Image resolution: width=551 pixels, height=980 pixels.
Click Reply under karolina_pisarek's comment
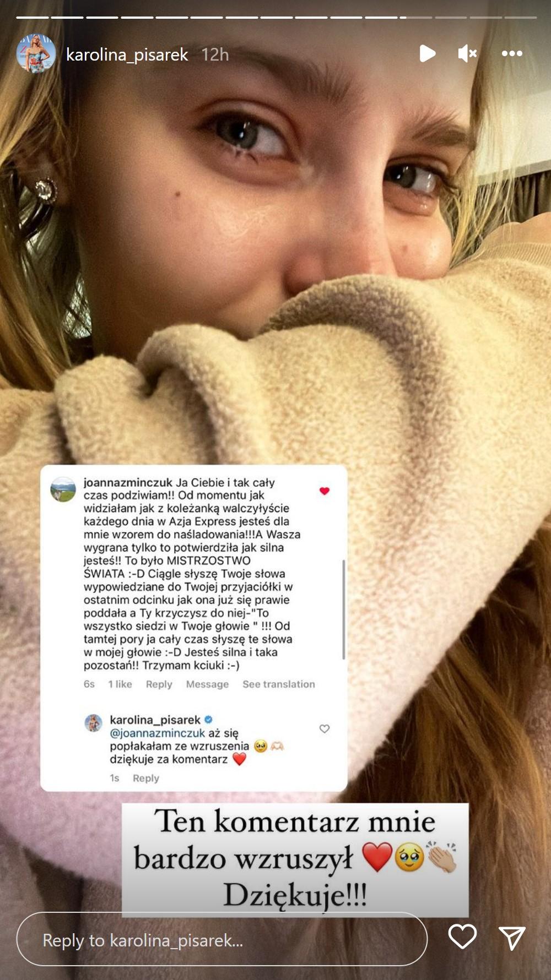tap(146, 778)
